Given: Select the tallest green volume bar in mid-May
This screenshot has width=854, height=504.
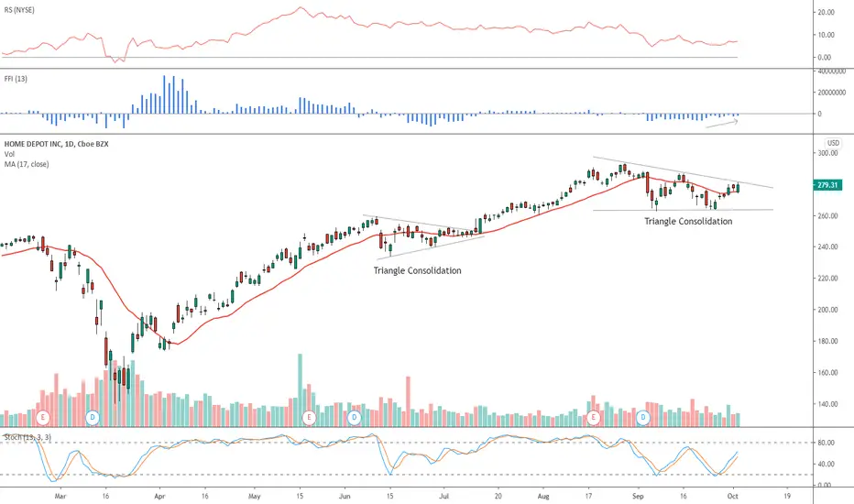Looking at the screenshot, I should point(300,390).
